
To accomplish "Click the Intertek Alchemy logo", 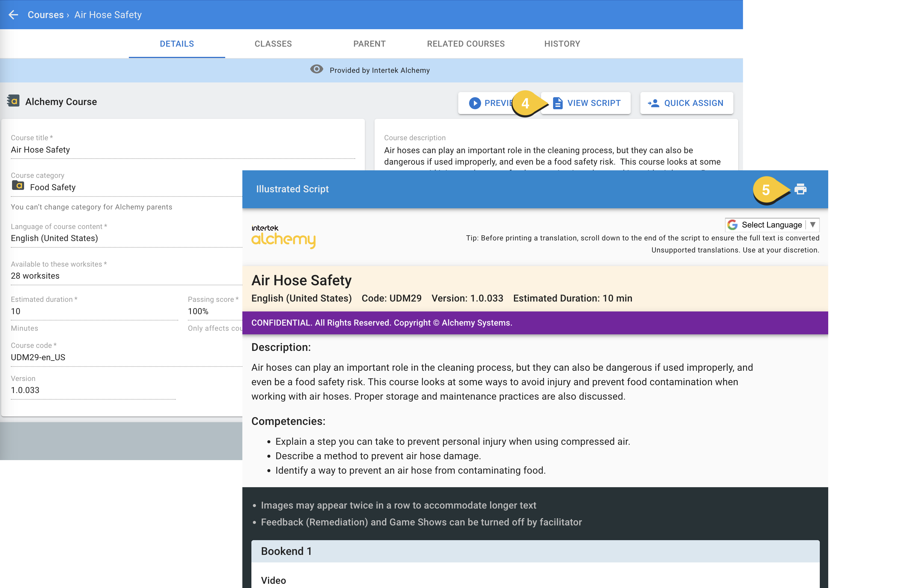I will pyautogui.click(x=283, y=236).
